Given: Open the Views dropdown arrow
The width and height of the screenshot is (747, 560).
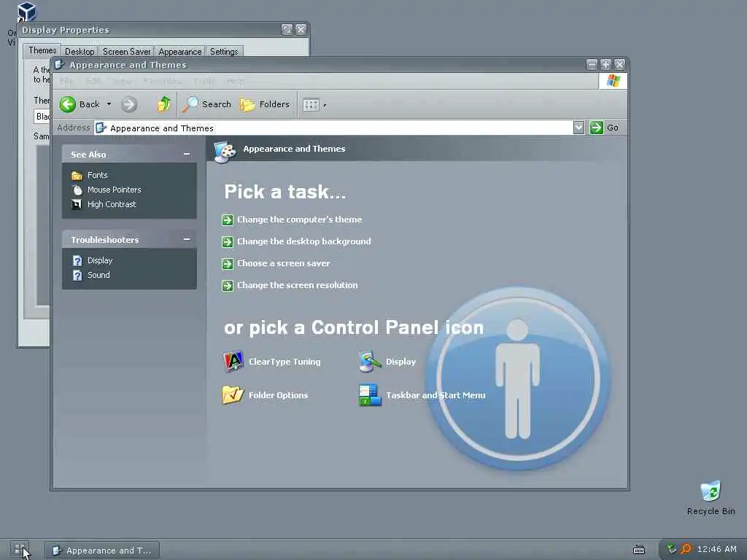Looking at the screenshot, I should [325, 105].
